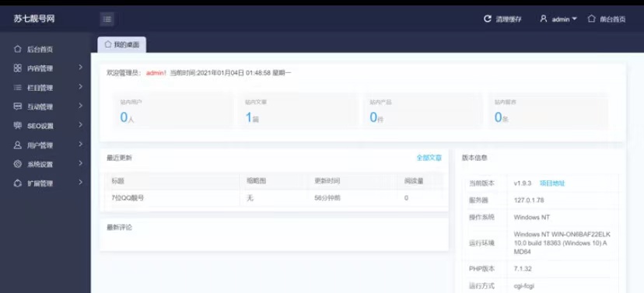Click the v1.9.3 version value
The width and height of the screenshot is (644, 293).
tap(523, 183)
